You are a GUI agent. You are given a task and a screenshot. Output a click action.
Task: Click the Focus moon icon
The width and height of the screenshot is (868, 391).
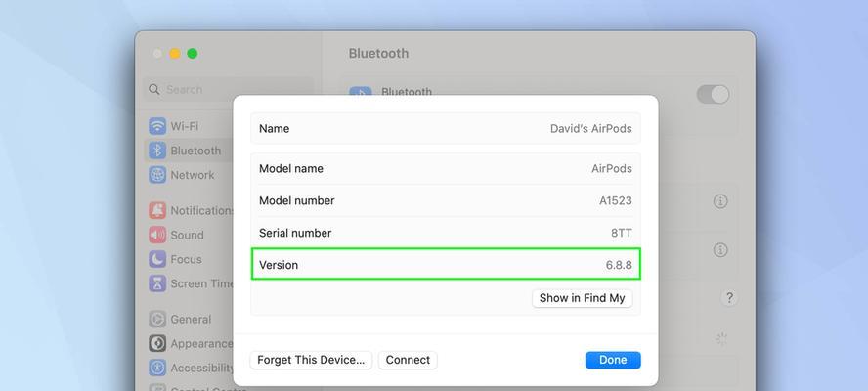[157, 259]
